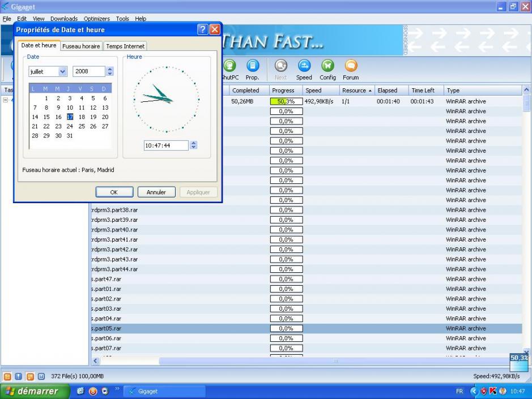Sort by the Resource column header
The image size is (532, 399).
pos(355,91)
